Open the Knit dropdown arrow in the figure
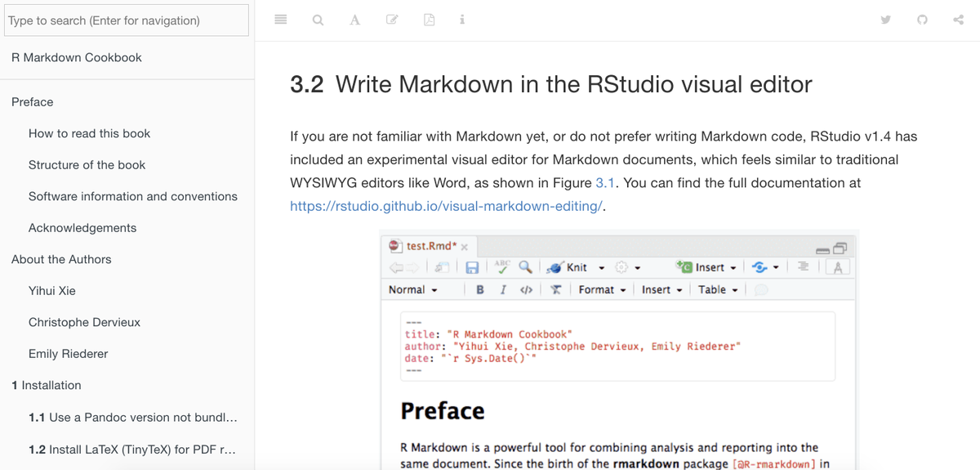Screen dimensions: 980x470 click(x=602, y=268)
